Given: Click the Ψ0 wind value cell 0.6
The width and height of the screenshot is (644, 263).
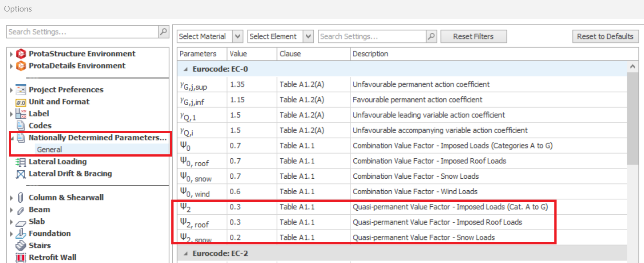Looking at the screenshot, I should [235, 192].
